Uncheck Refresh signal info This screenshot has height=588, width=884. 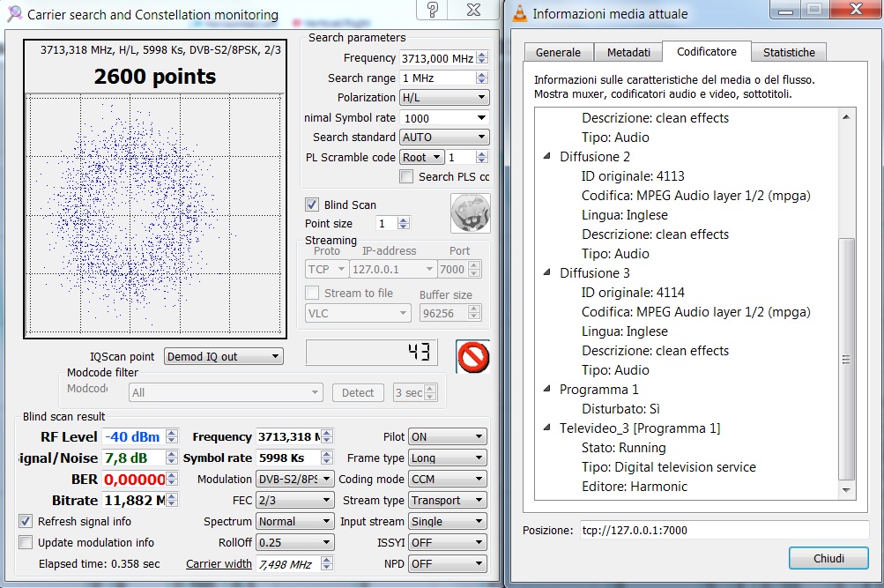(26, 521)
